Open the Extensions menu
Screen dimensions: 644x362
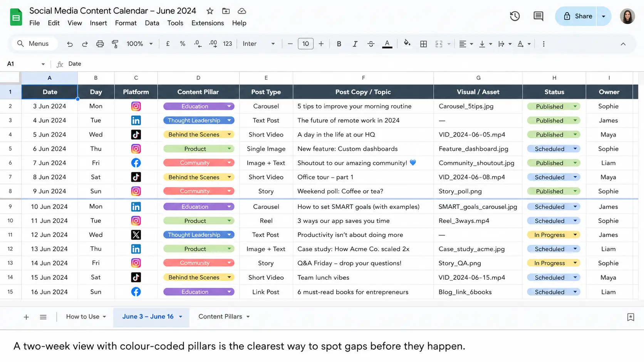point(208,23)
